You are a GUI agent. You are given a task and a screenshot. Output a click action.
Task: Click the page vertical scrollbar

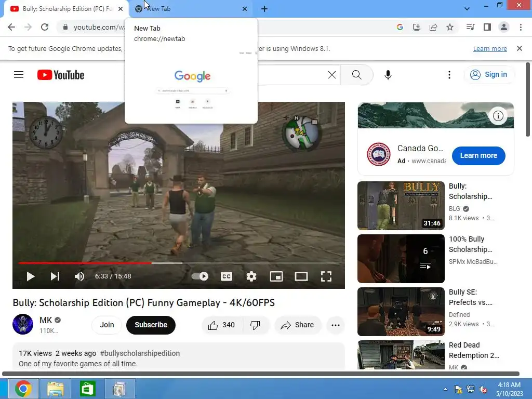pyautogui.click(x=528, y=100)
